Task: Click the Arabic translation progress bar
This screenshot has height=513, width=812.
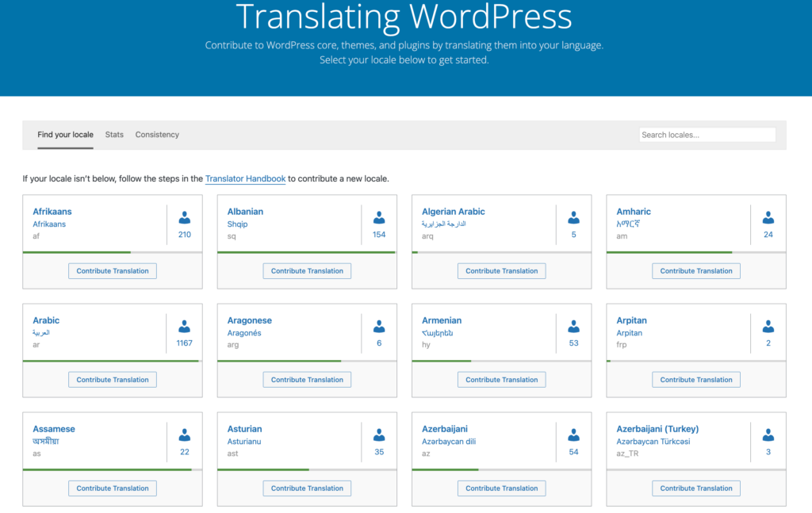Action: 113,361
